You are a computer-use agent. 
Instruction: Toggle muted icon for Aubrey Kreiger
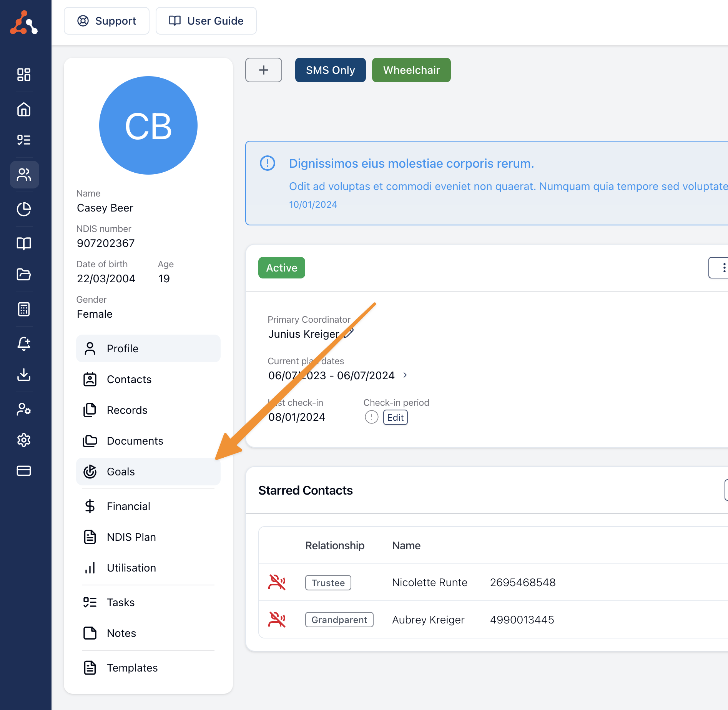(x=277, y=620)
